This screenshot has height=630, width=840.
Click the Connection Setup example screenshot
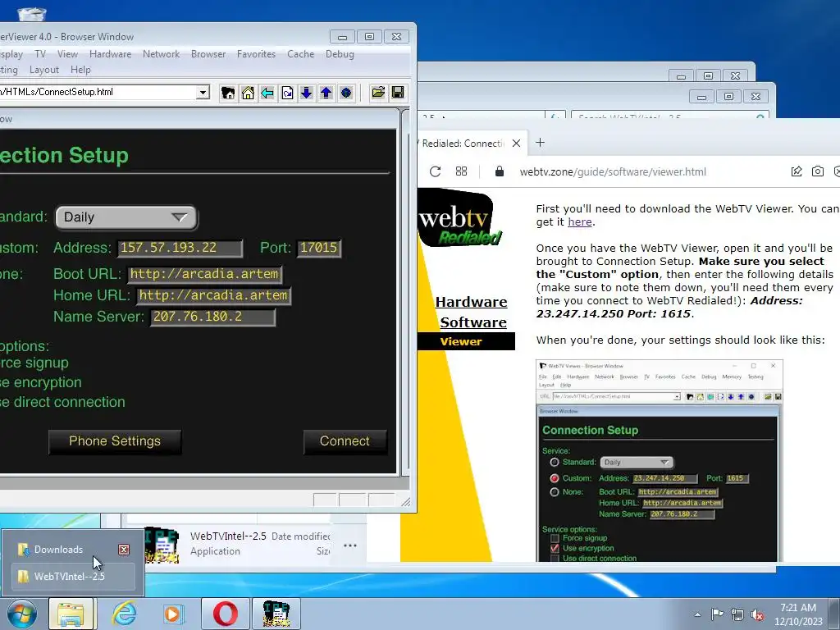(660, 461)
